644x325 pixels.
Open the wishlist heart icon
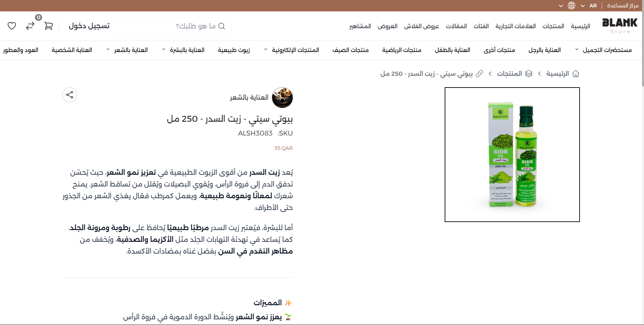coord(12,26)
